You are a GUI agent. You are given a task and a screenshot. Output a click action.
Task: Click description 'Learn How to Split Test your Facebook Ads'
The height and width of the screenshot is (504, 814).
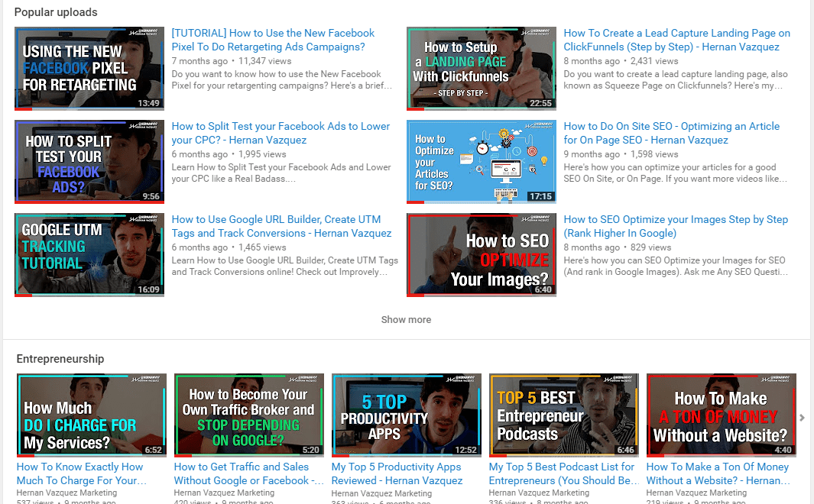pyautogui.click(x=281, y=173)
